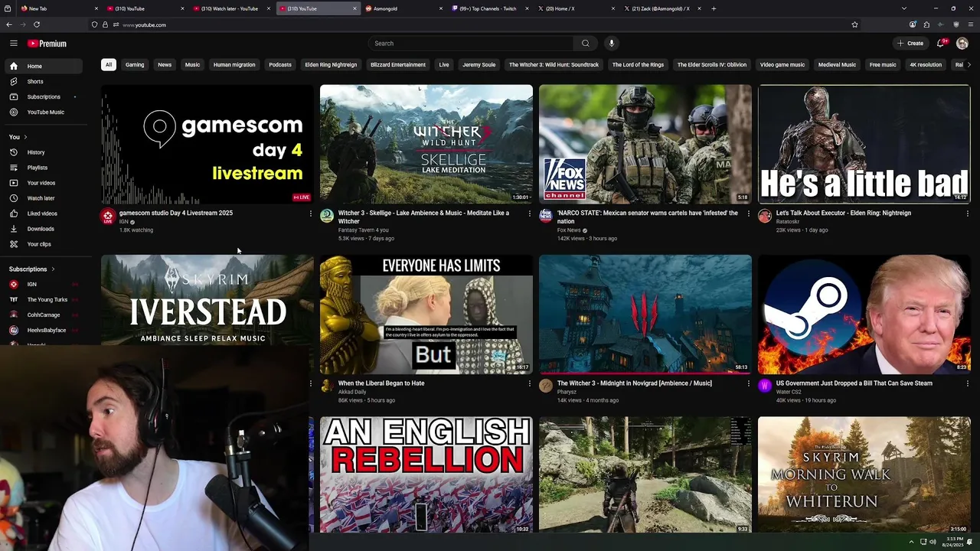Screen dimensions: 980x551
Task: Open a new browser tab with plus
Action: (714, 8)
